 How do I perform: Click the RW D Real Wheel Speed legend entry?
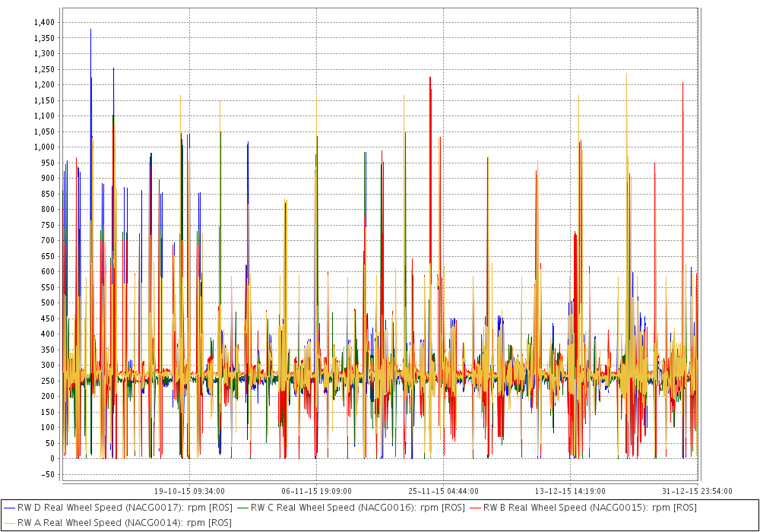point(119,508)
